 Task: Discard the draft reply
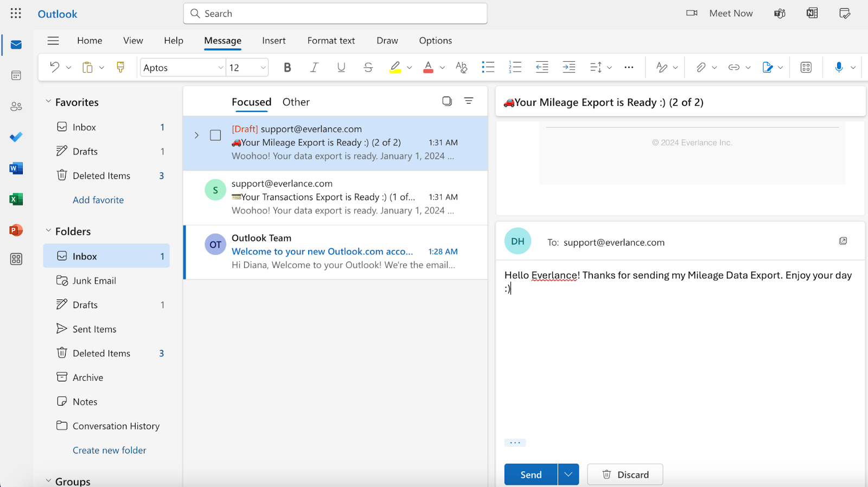625,475
